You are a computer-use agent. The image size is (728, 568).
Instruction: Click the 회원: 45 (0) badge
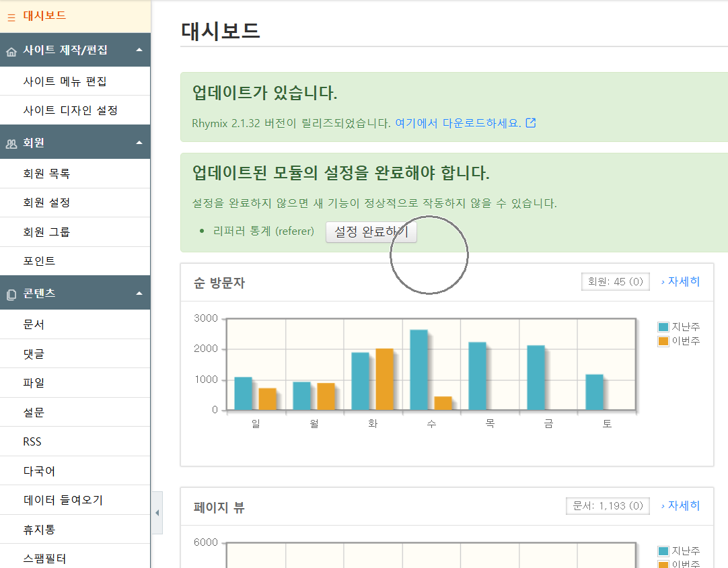tap(615, 281)
